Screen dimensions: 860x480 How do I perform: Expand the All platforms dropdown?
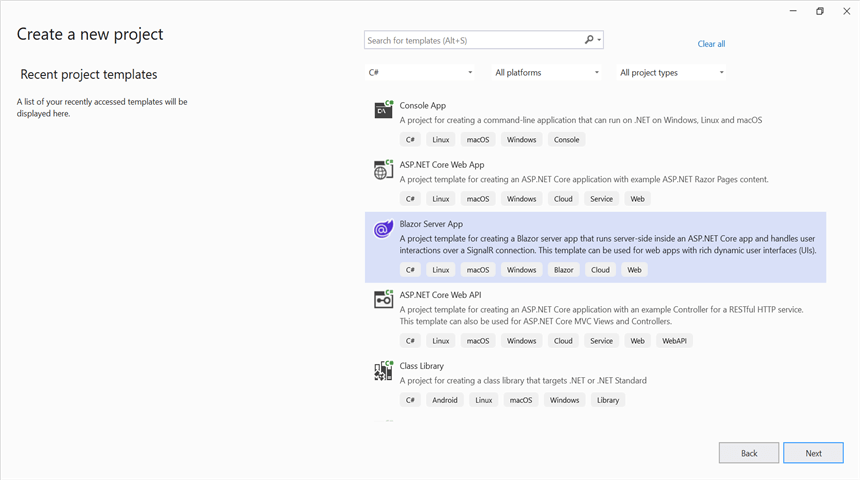click(x=547, y=72)
